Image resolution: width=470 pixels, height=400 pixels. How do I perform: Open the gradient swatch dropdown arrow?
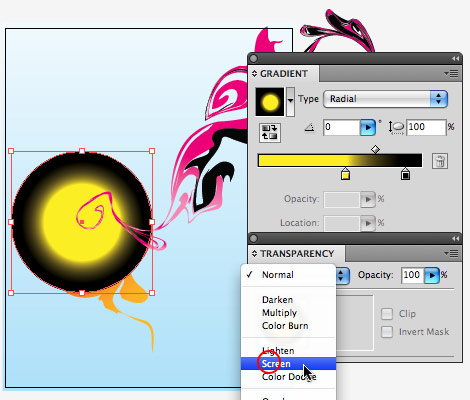(290, 101)
